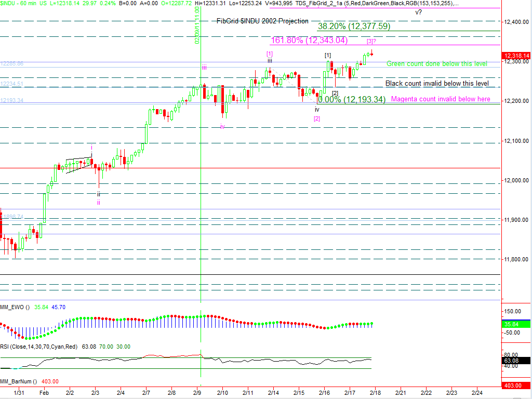Click the red 12,318.14 current price tag
Image resolution: width=532 pixels, height=399 pixels.
tap(516, 56)
